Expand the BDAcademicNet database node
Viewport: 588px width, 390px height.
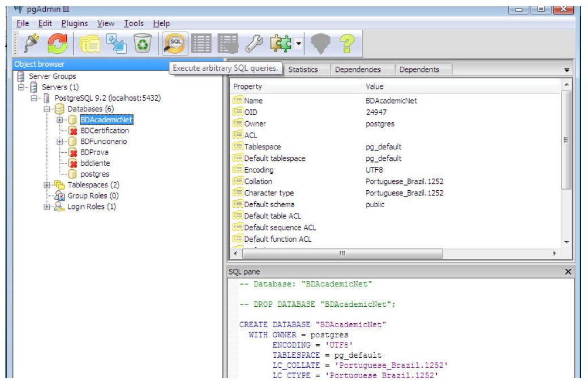click(59, 120)
